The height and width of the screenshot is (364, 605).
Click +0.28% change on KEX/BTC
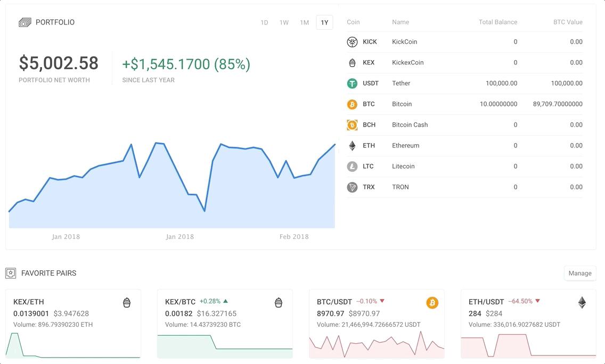pyautogui.click(x=210, y=301)
